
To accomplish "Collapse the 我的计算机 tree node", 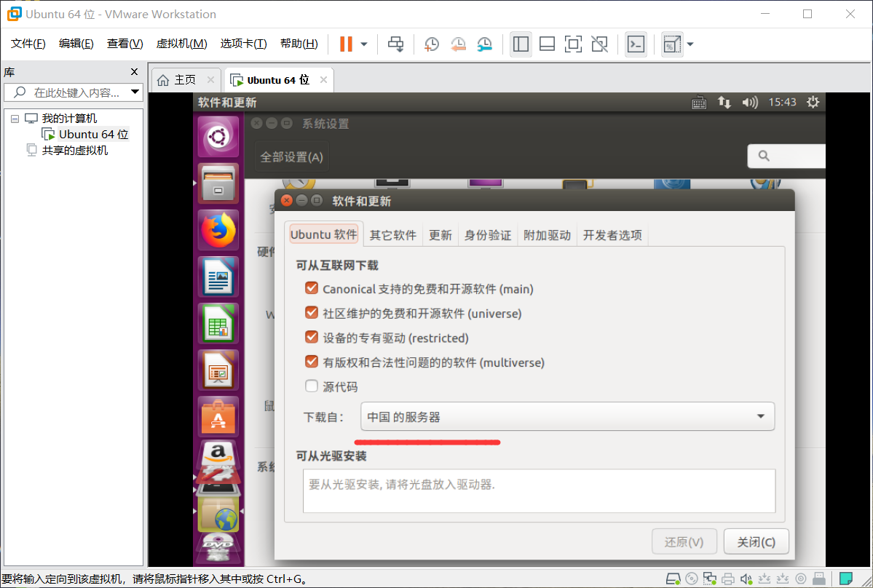I will tap(15, 119).
